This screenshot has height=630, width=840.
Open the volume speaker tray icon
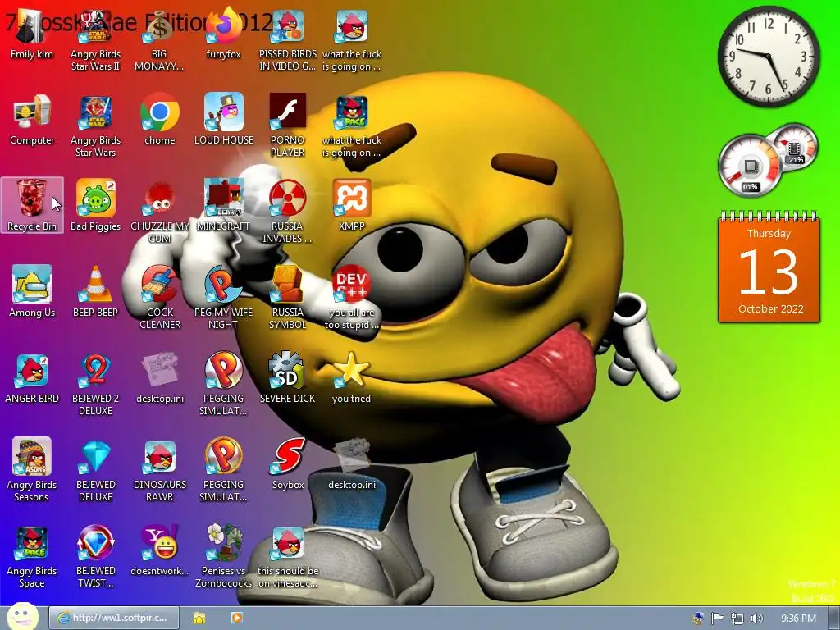[756, 619]
